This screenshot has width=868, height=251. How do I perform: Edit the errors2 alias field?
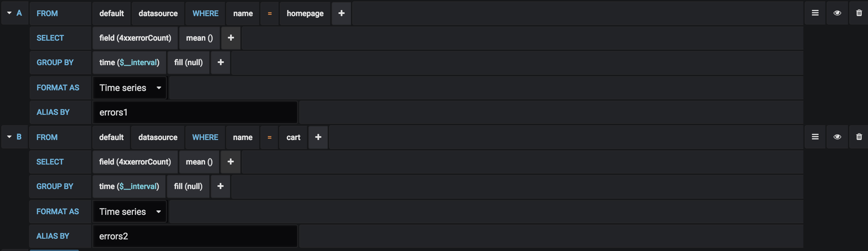pyautogui.click(x=195, y=236)
